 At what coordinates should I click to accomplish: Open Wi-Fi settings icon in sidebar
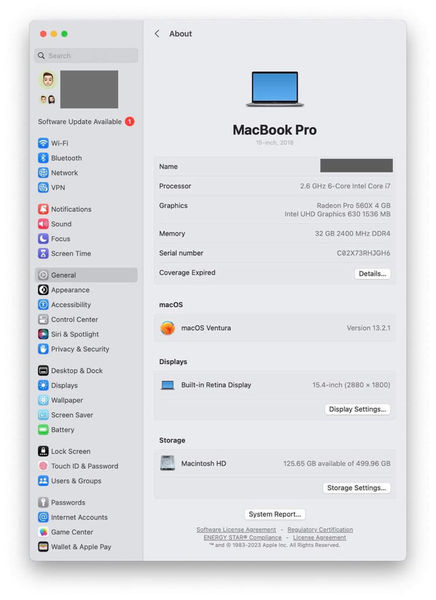pyautogui.click(x=43, y=143)
